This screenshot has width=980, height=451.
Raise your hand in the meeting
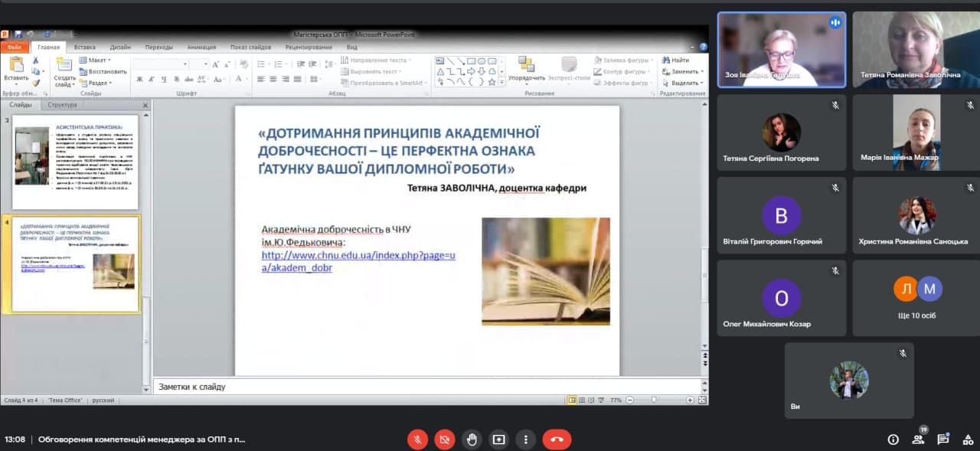pos(472,440)
